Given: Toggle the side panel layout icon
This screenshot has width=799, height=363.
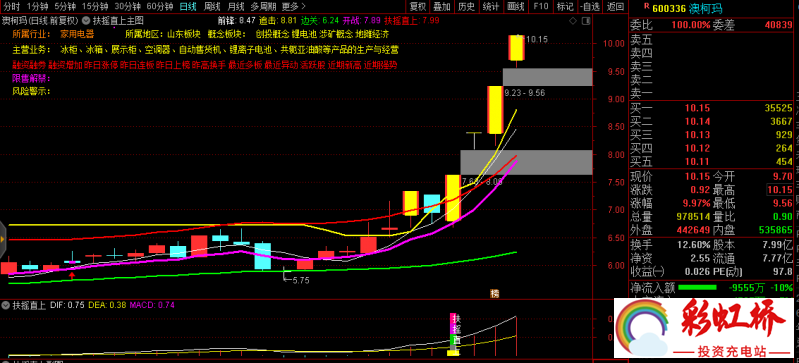Looking at the screenshot, I should (585, 21).
